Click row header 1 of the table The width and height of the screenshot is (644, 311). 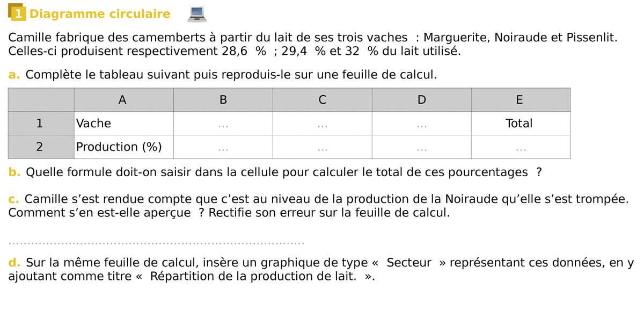(x=40, y=123)
